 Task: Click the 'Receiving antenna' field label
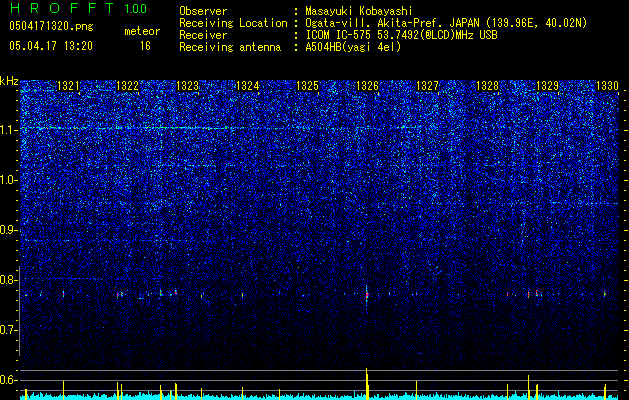230,47
